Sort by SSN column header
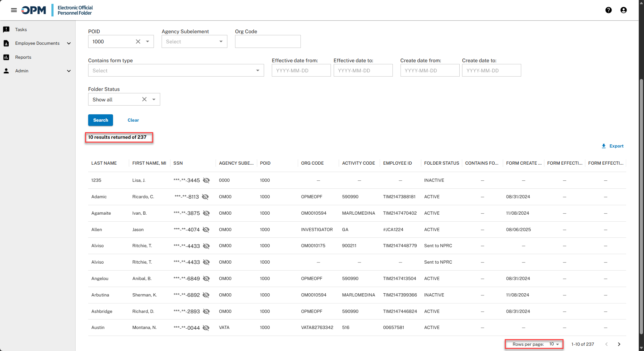Screen dimensions: 644x351 [x=178, y=163]
